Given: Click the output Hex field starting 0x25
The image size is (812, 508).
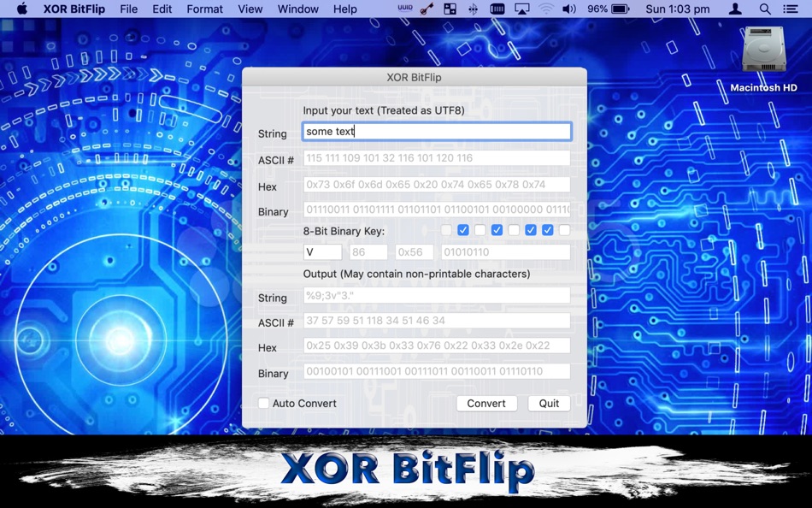Looking at the screenshot, I should pyautogui.click(x=437, y=346).
